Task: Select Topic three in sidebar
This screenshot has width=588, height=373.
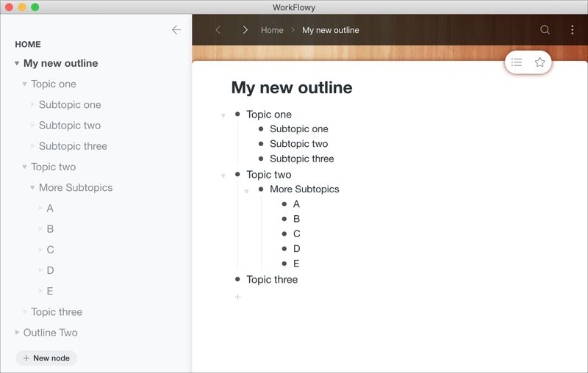Action: [x=57, y=312]
